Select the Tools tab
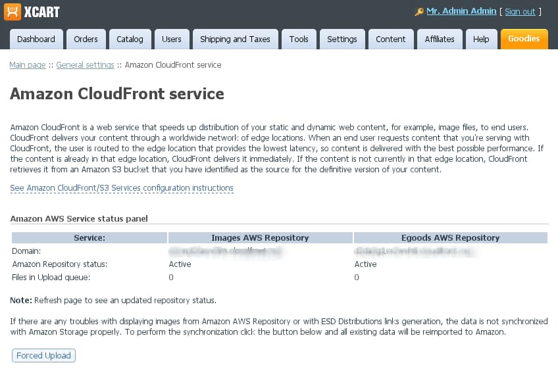The image size is (558, 392). (x=299, y=39)
